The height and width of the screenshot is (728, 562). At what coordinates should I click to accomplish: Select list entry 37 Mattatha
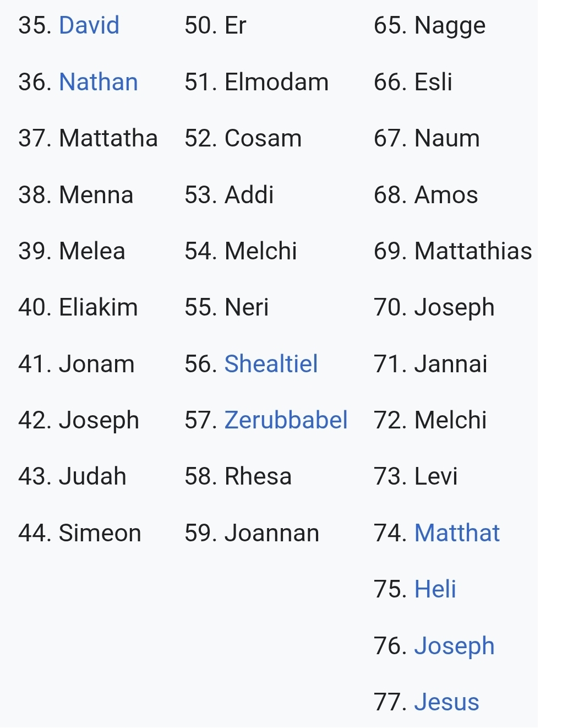point(88,138)
